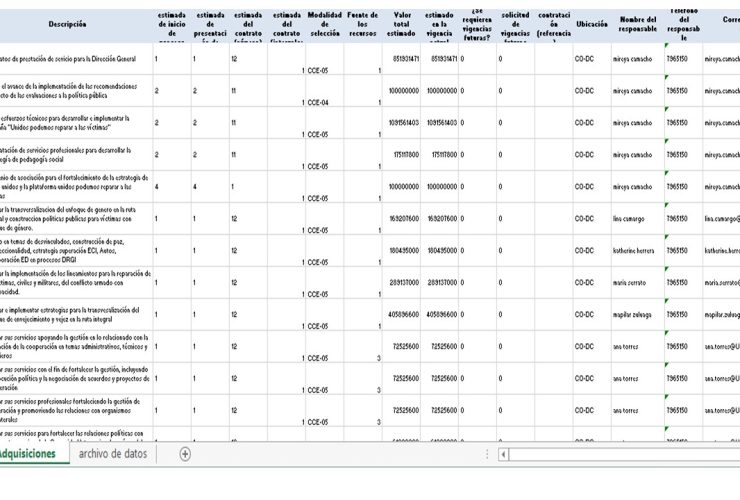Select the description mentioning 'servicios profesionales fortaleciendo la gestión'
Viewport: 740px width, 500px height.
point(76,410)
